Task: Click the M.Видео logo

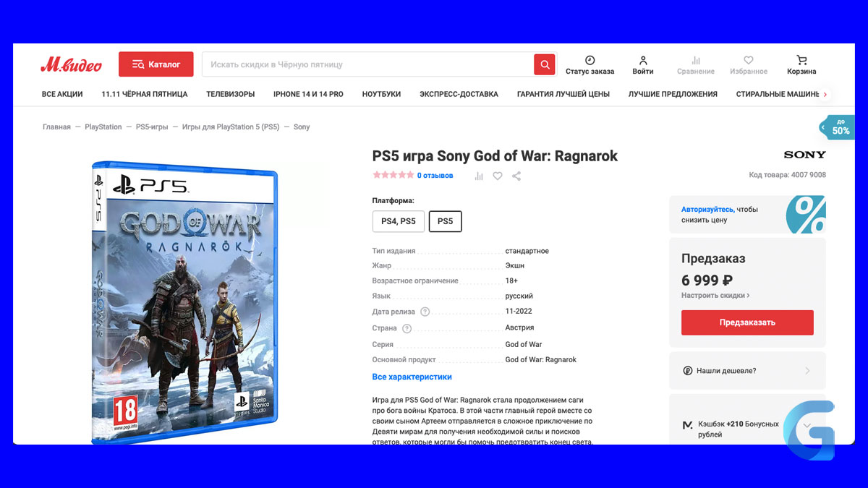Action: tap(71, 64)
